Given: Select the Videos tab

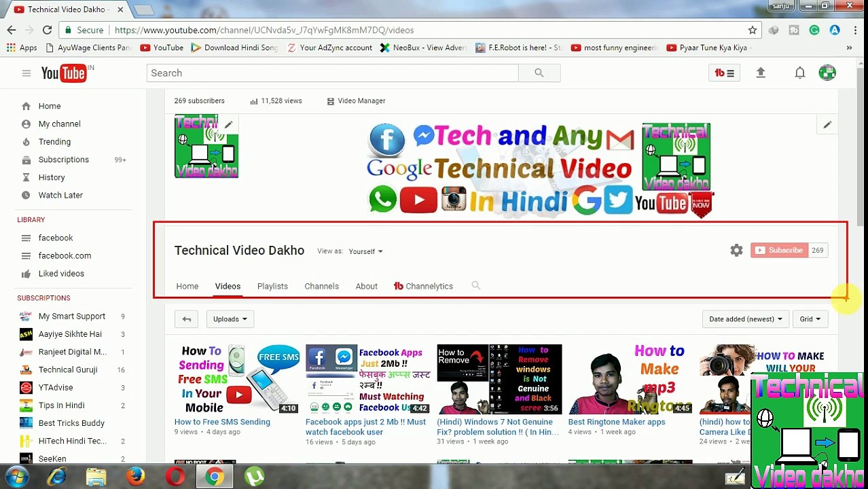Looking at the screenshot, I should 228,287.
